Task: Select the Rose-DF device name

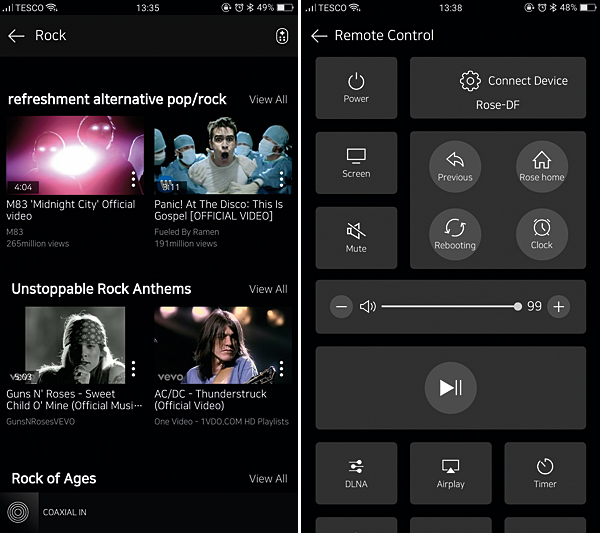Action: (x=498, y=105)
